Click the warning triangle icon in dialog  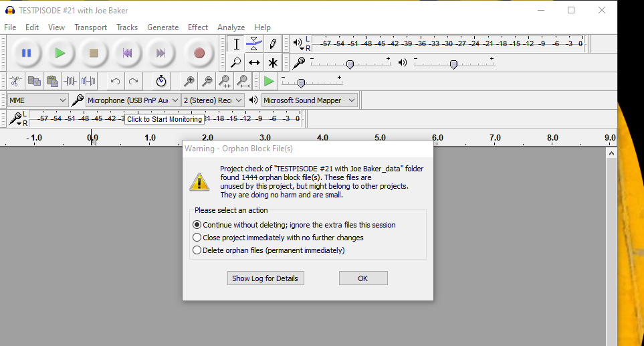click(199, 182)
